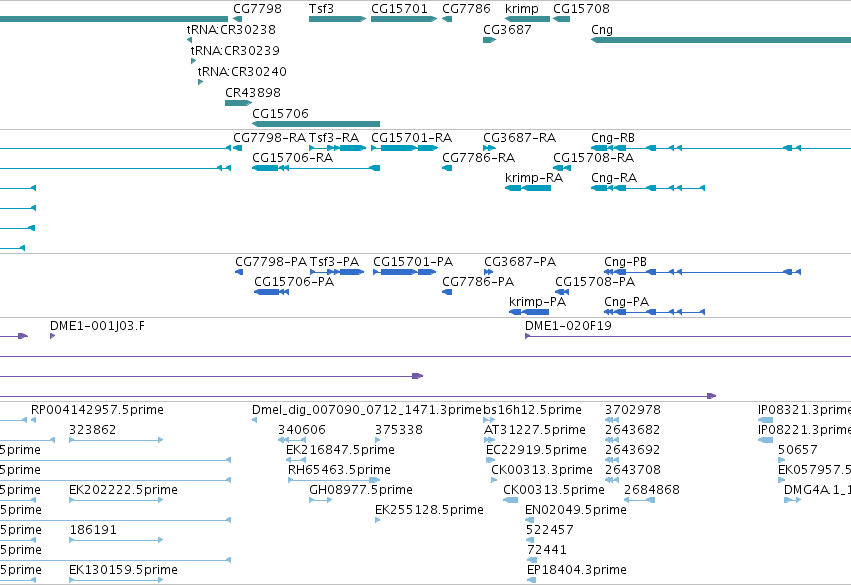Screen dimensions: 851x585
Task: Click the 375338 EST label
Action: pyautogui.click(x=399, y=430)
